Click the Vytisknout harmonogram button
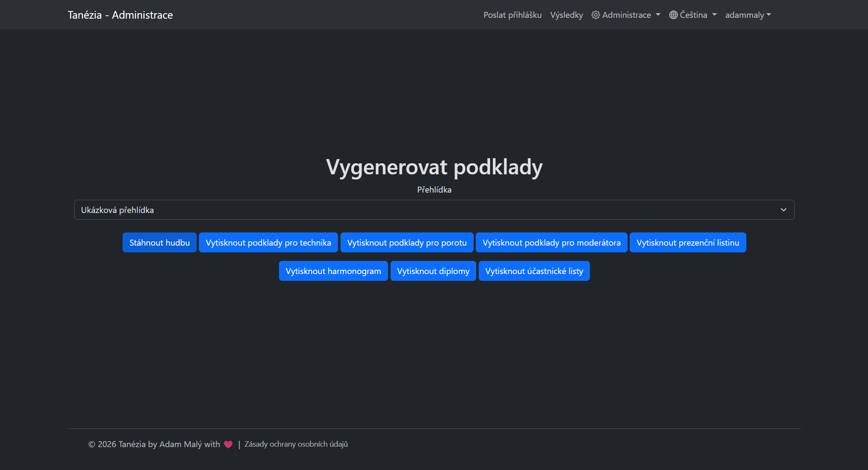Viewport: 868px width, 470px height. (333, 271)
